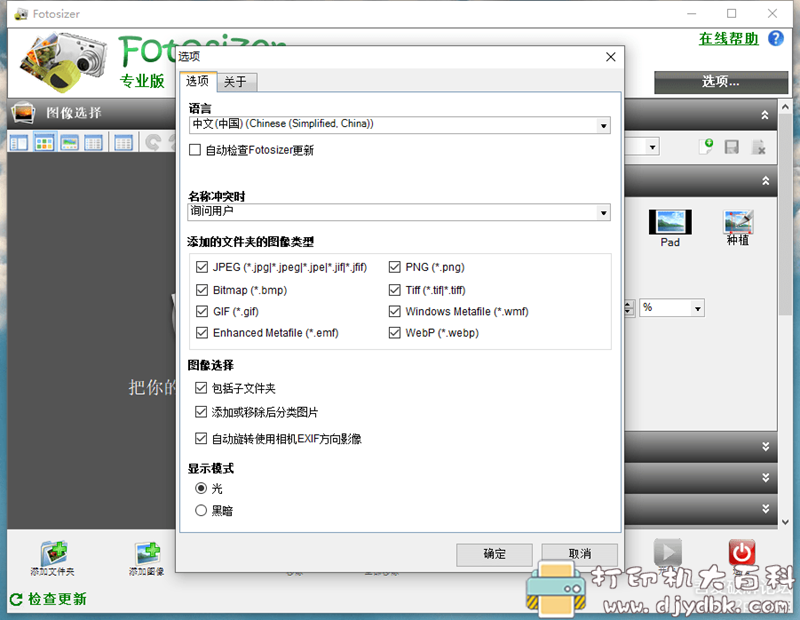Close the options dialog with X
The height and width of the screenshot is (620, 800).
pos(610,57)
